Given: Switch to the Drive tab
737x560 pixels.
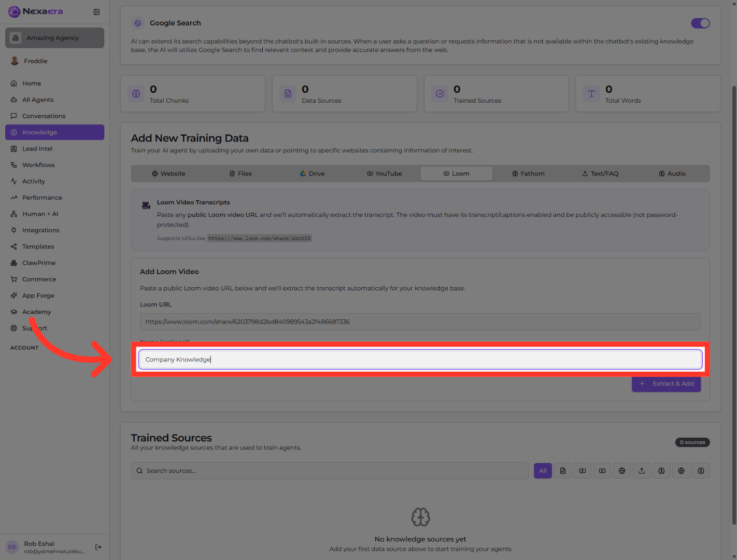Looking at the screenshot, I should pos(313,174).
